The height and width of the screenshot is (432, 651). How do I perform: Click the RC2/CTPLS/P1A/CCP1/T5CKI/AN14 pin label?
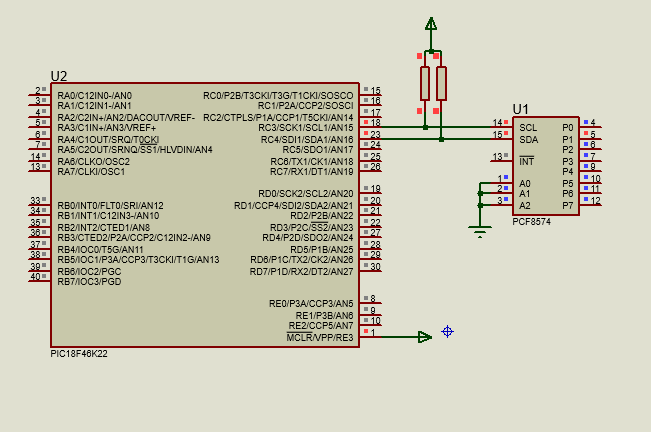pyautogui.click(x=278, y=118)
